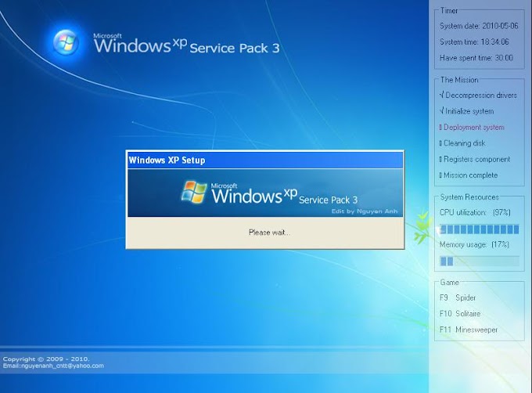
Task: Select the 'Decompression drivers' mission step
Action: (478, 96)
